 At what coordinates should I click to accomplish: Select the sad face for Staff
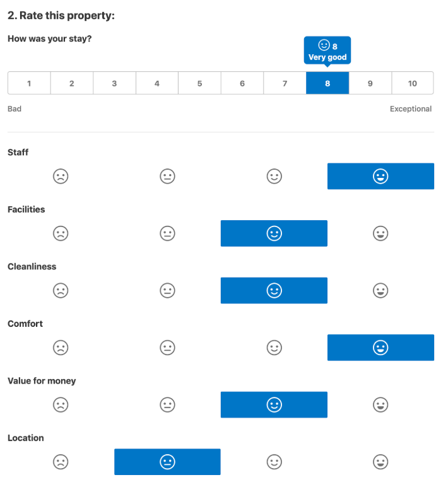point(61,176)
